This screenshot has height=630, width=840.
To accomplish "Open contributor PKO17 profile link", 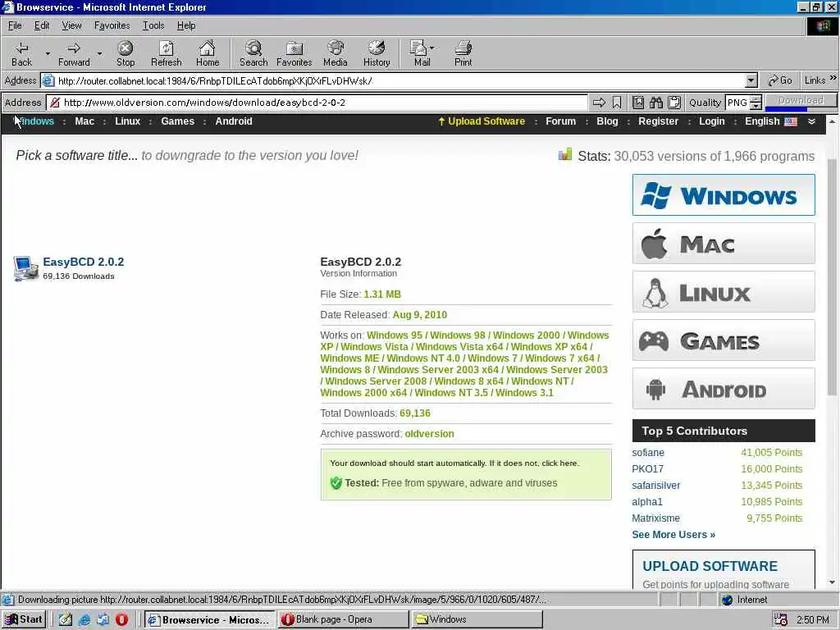I will (x=647, y=468).
